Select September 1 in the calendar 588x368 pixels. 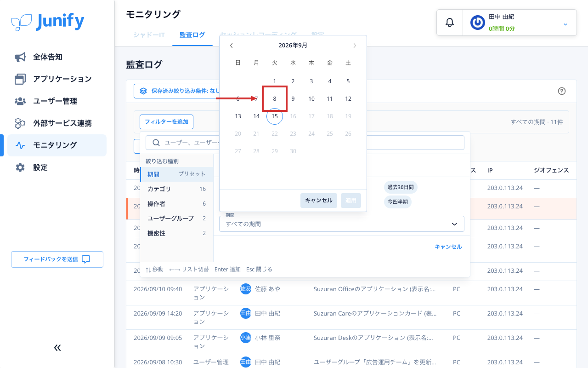(x=275, y=81)
